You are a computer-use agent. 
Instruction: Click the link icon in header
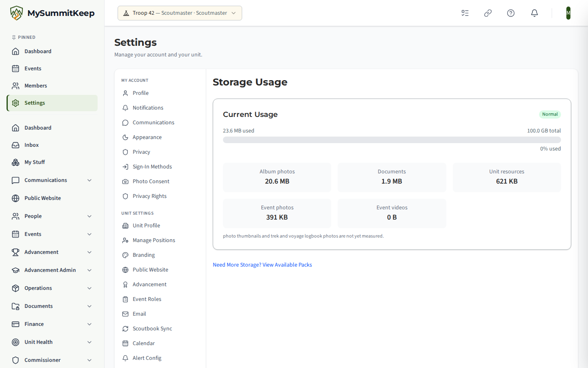(488, 13)
